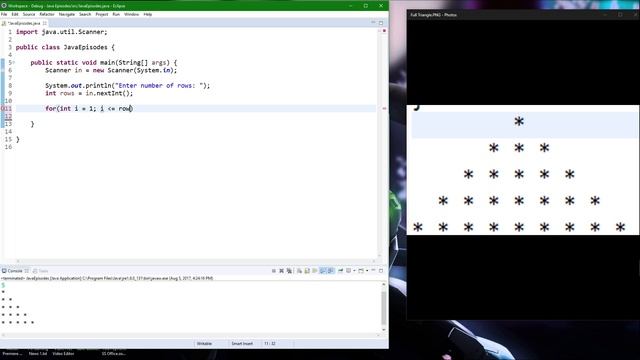This screenshot has height=360, width=640.
Task: Toggle Show Console on standard output change
Action: 322,271
